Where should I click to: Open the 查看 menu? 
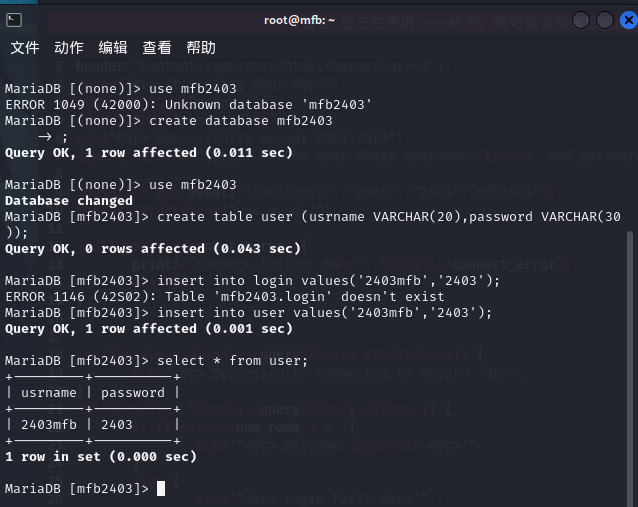point(157,48)
